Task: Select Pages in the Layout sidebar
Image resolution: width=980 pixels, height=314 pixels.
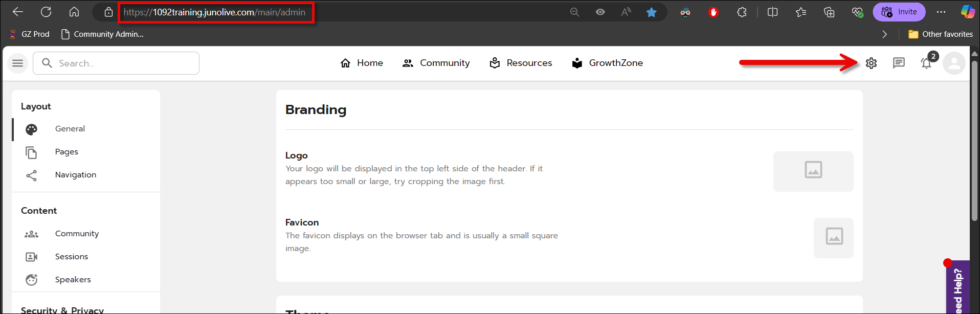Action: pos(86,152)
